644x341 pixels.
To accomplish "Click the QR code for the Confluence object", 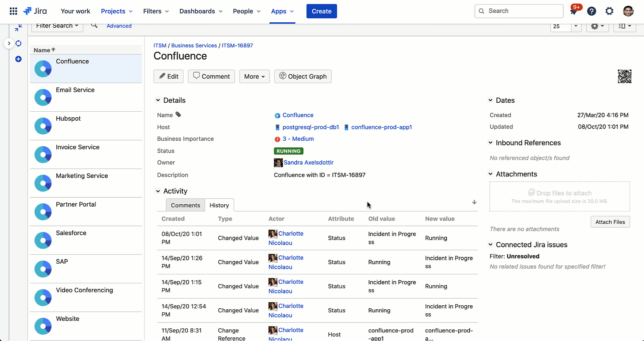I will 625,76.
